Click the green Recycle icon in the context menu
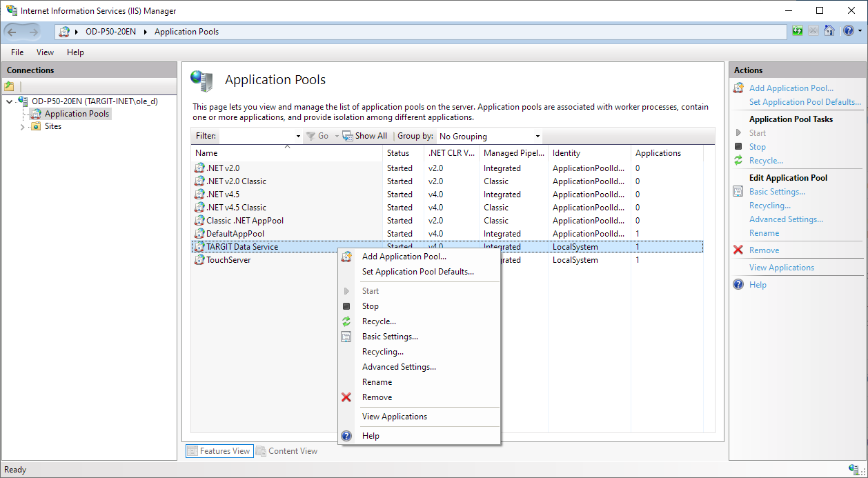 [x=346, y=321]
